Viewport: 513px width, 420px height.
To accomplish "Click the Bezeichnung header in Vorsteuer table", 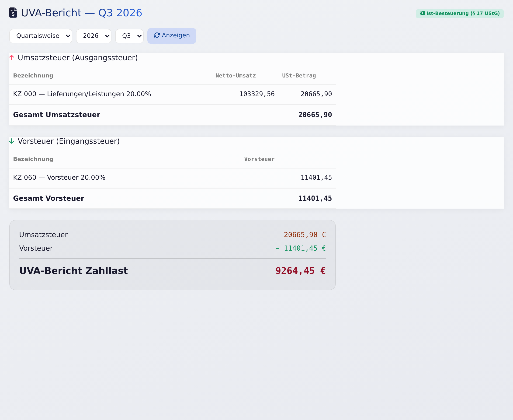I will pyautogui.click(x=33, y=159).
